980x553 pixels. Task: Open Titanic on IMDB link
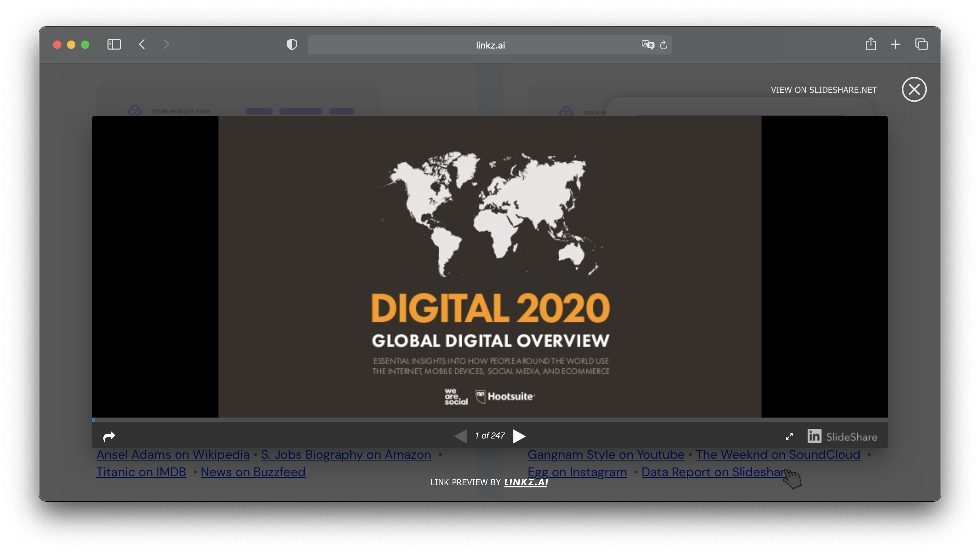pos(141,472)
